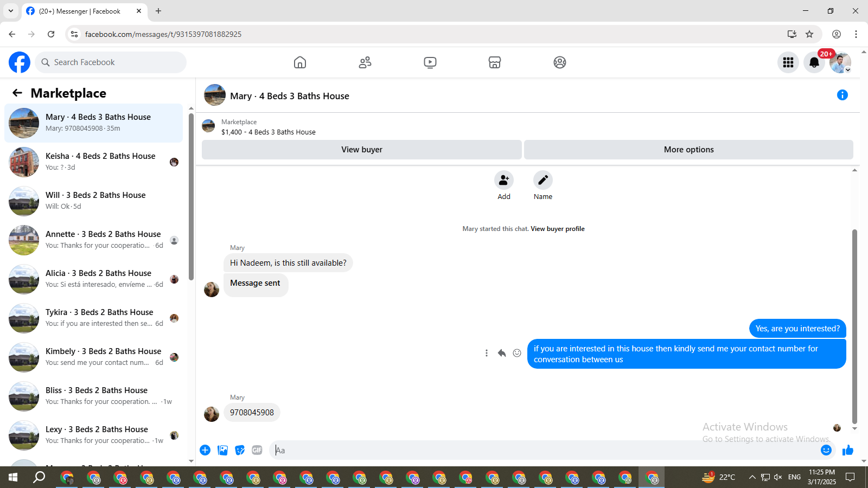Open the View buyer profile link
The image size is (868, 488).
(558, 229)
